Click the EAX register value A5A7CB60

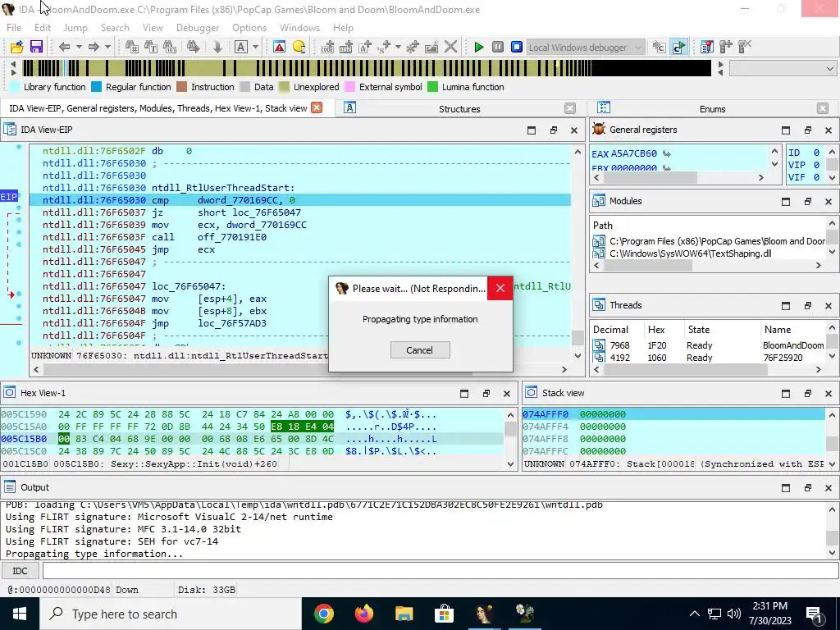coord(634,153)
